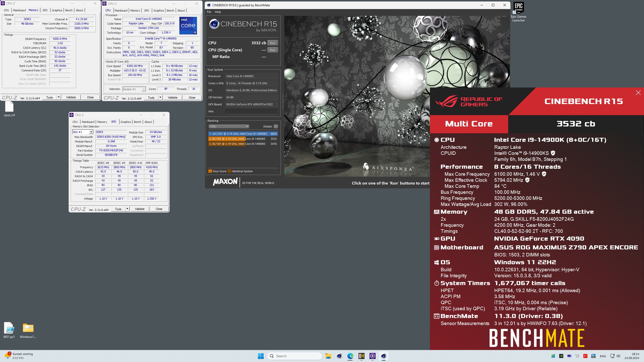Close the BenchMate result overlay
The width and height of the screenshot is (644, 362).
(x=638, y=93)
